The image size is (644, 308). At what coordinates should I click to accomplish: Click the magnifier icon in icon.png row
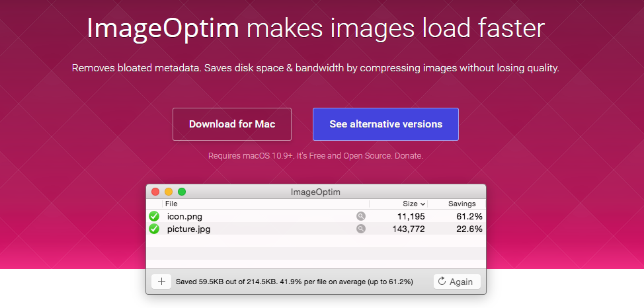[x=361, y=216]
